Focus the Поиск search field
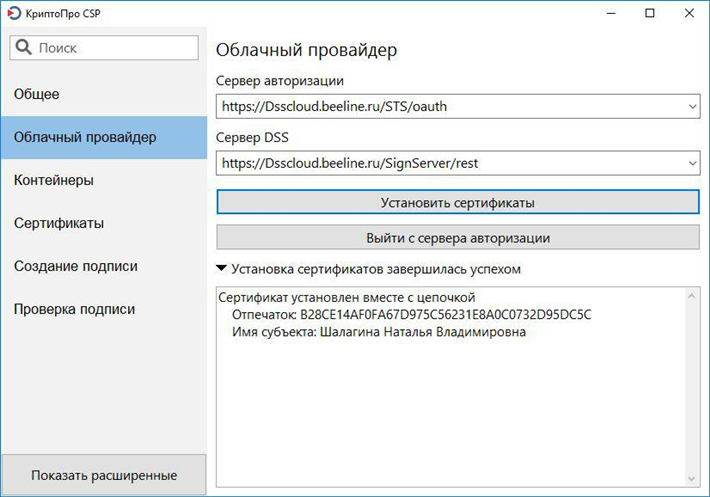 (x=104, y=48)
